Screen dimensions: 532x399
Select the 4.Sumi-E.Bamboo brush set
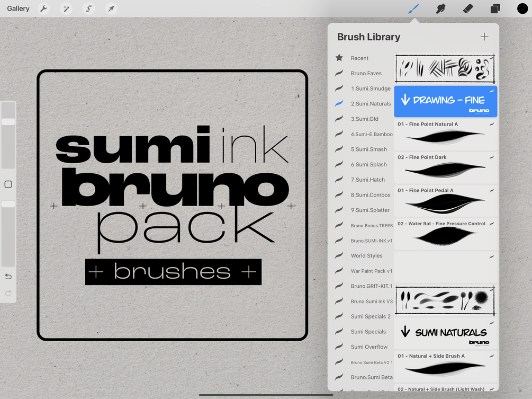[x=372, y=134]
